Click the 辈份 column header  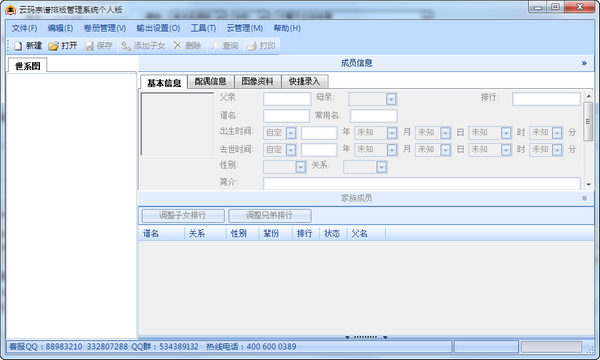coord(276,233)
